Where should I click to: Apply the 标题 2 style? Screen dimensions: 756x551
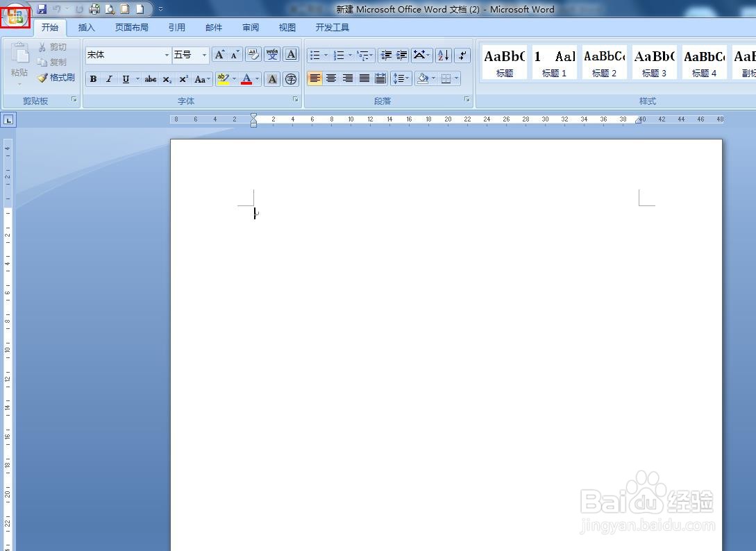[x=605, y=62]
